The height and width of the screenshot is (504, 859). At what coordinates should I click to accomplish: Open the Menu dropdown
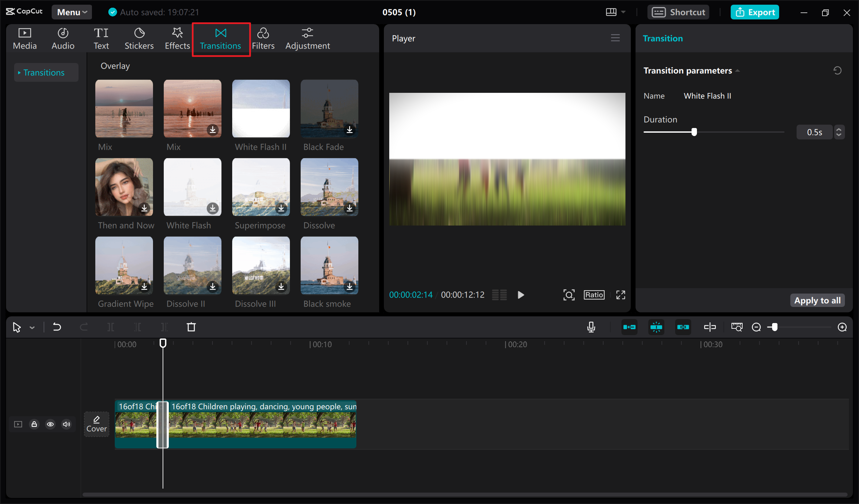click(71, 12)
